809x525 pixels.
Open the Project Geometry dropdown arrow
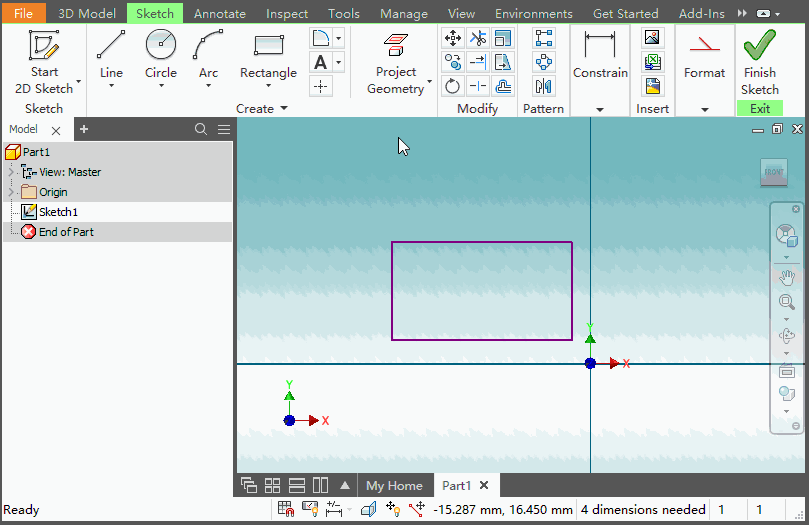pyautogui.click(x=429, y=81)
